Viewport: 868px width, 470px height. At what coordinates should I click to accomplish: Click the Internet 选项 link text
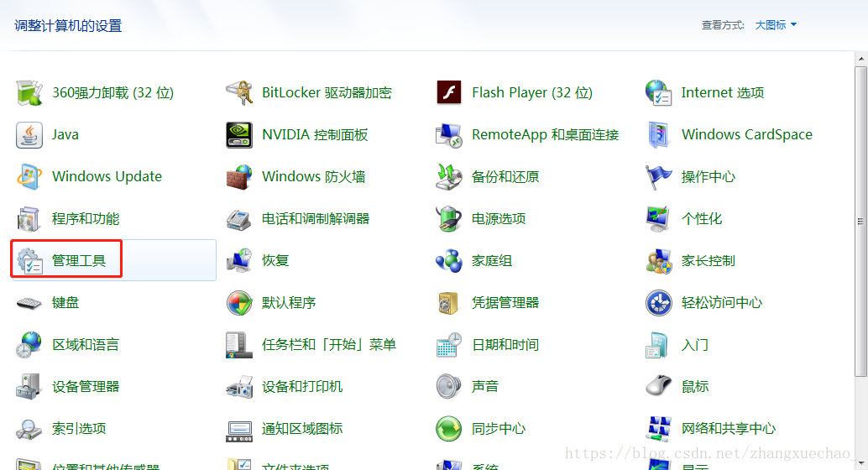723,92
